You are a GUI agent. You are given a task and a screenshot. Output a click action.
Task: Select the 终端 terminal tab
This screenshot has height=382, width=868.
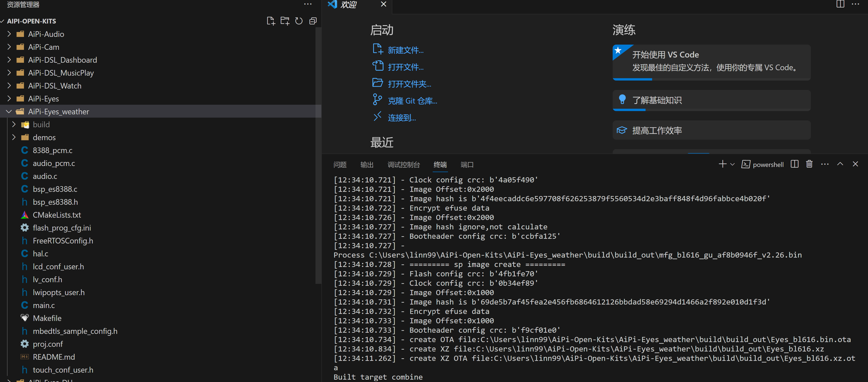[x=440, y=165]
